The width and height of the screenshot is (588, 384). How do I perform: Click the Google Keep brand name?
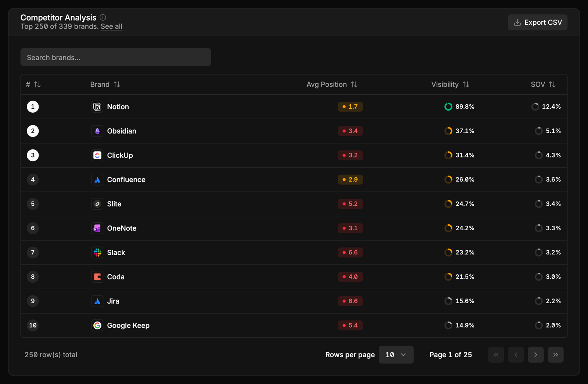point(128,325)
